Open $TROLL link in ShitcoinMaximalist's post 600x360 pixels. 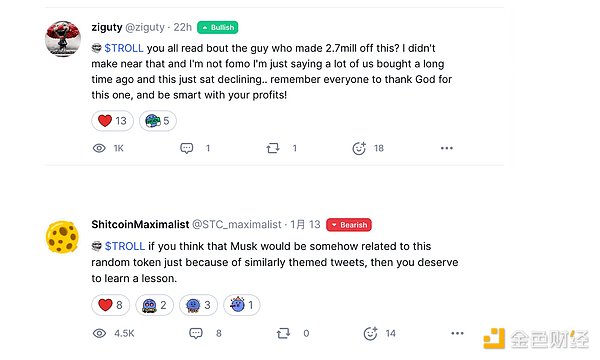point(125,246)
